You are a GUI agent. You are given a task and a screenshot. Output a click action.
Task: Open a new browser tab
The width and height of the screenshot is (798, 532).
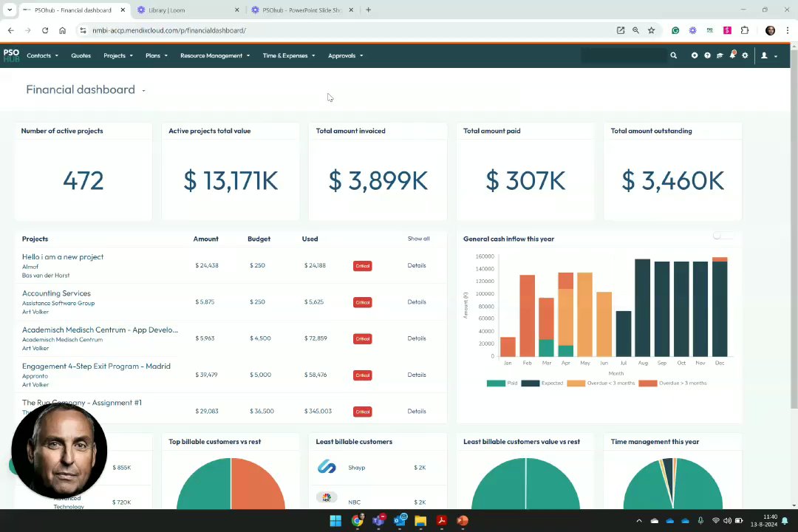369,10
